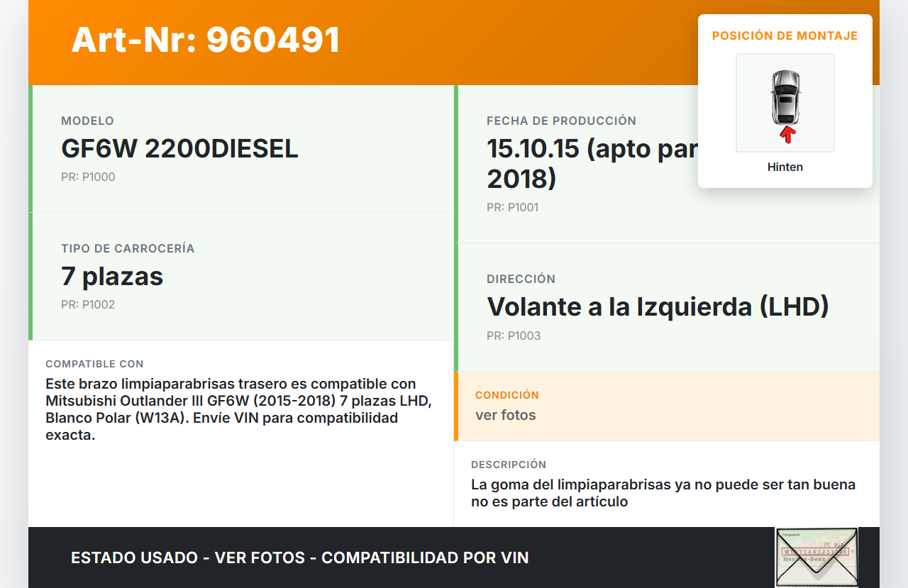The height and width of the screenshot is (588, 908).
Task: Click the 'PR: P1003' code
Action: point(514,335)
